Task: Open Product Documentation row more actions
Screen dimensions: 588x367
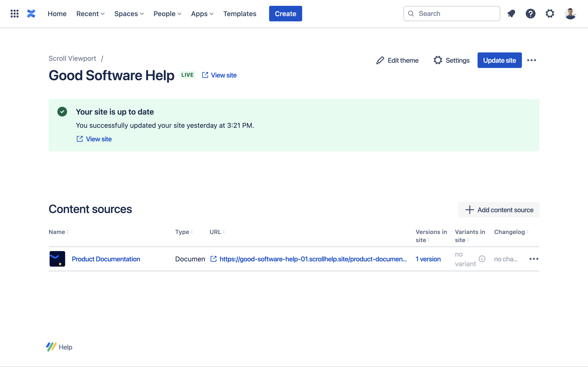Action: (x=534, y=259)
